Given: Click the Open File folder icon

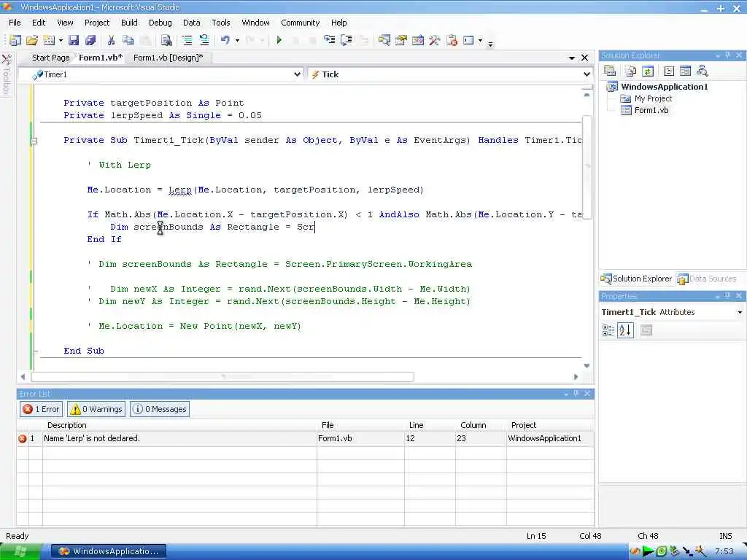Looking at the screenshot, I should point(32,41).
